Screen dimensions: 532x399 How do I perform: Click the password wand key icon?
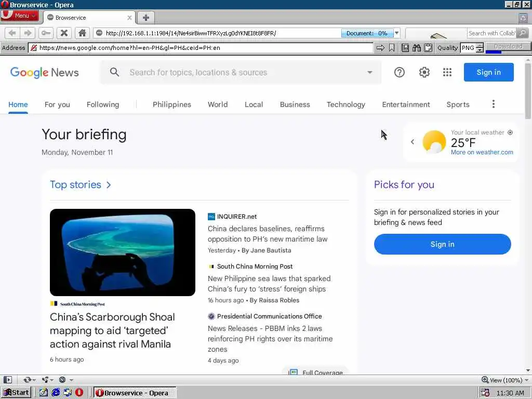46,33
